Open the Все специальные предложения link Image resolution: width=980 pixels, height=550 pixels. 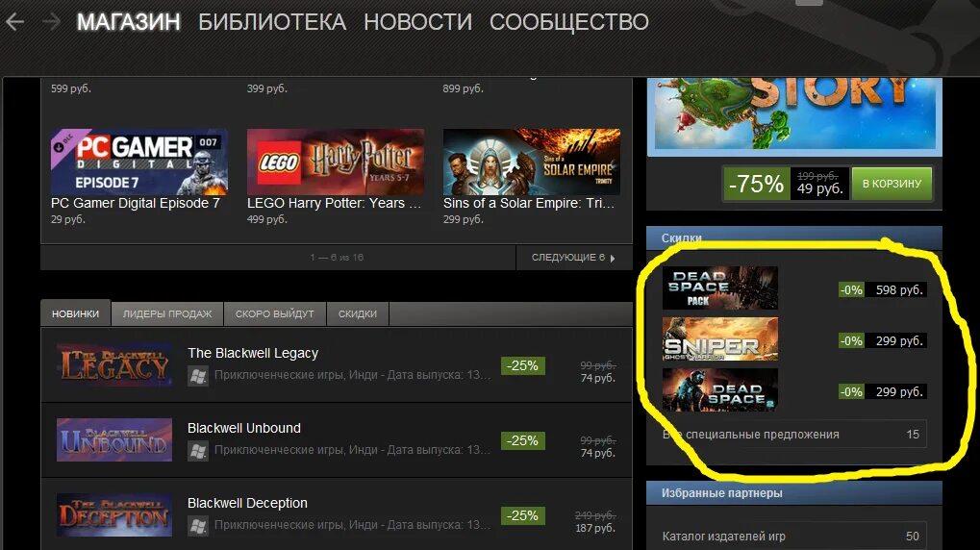click(x=793, y=435)
